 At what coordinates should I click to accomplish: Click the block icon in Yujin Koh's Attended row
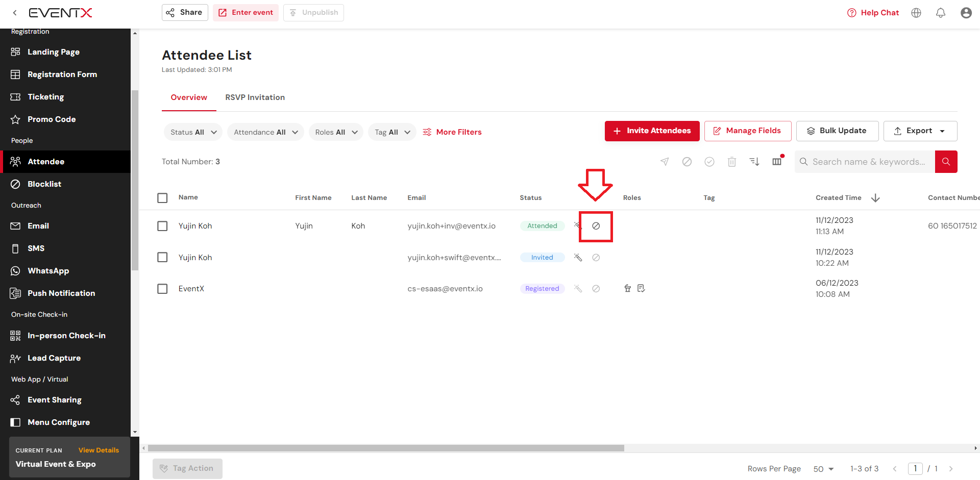[x=596, y=226]
